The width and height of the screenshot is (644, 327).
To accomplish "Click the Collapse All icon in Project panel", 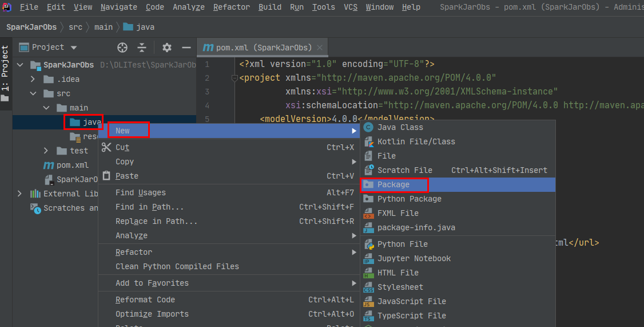I will (142, 48).
